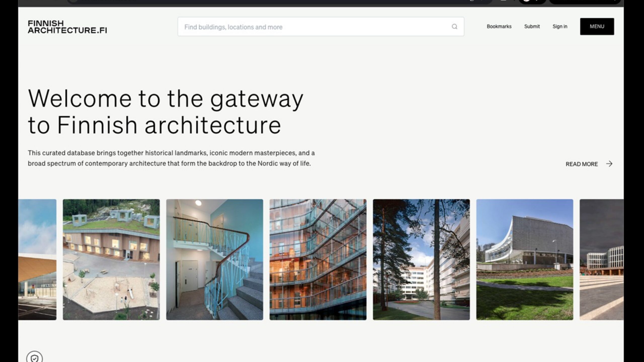View the grey curved concrete building photo
This screenshot has width=644, height=362.
click(x=525, y=259)
